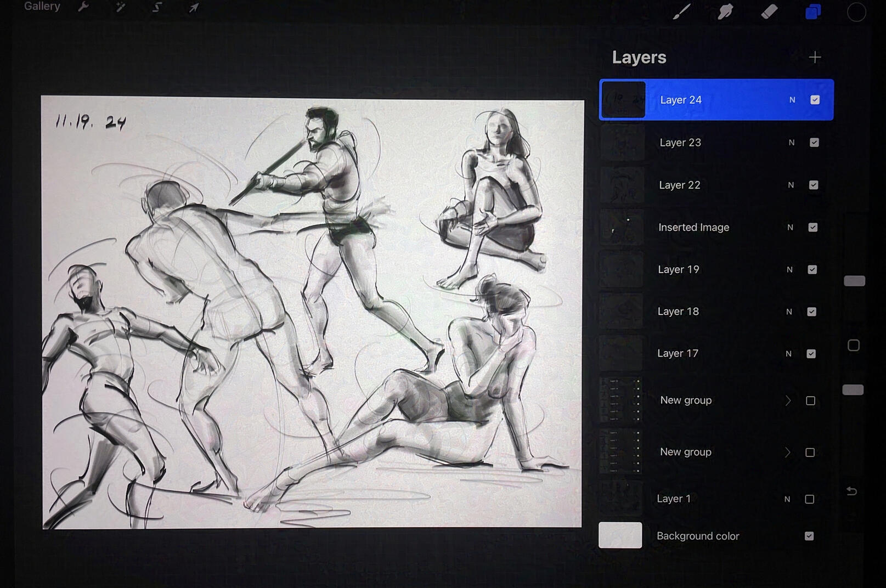886x588 pixels.
Task: Tap the undo arrow on sidebar
Action: click(x=851, y=491)
